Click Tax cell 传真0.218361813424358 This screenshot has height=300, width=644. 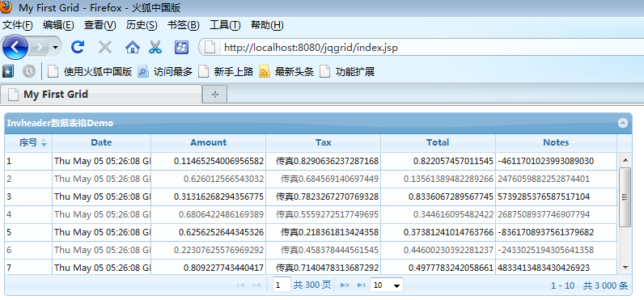324,232
